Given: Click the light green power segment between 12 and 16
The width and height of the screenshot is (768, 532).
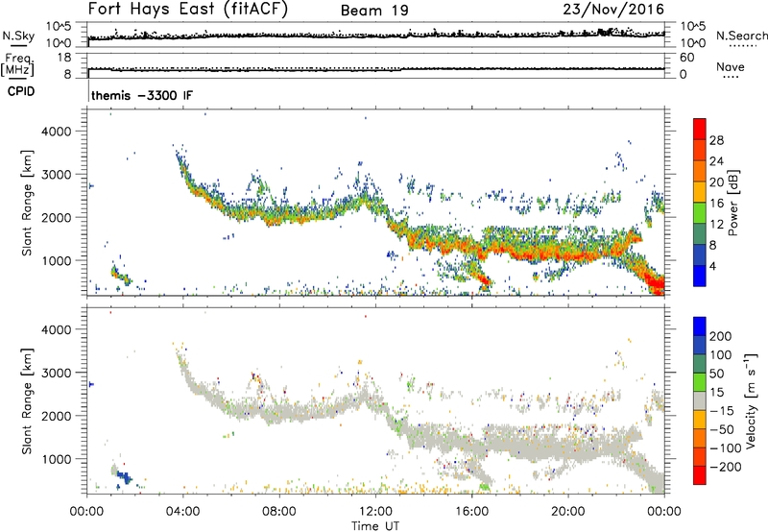Looking at the screenshot, I should 700,212.
